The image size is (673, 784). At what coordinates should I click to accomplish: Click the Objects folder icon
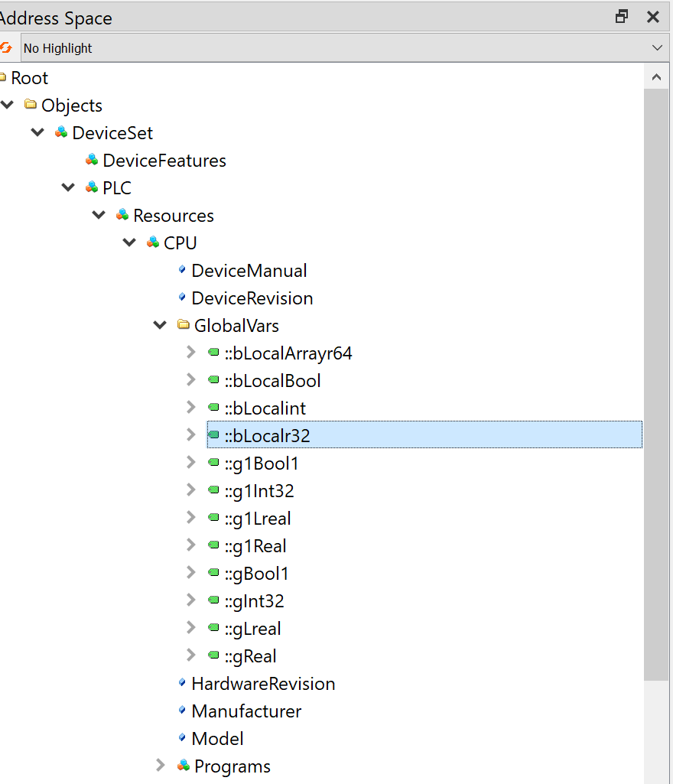(x=31, y=105)
